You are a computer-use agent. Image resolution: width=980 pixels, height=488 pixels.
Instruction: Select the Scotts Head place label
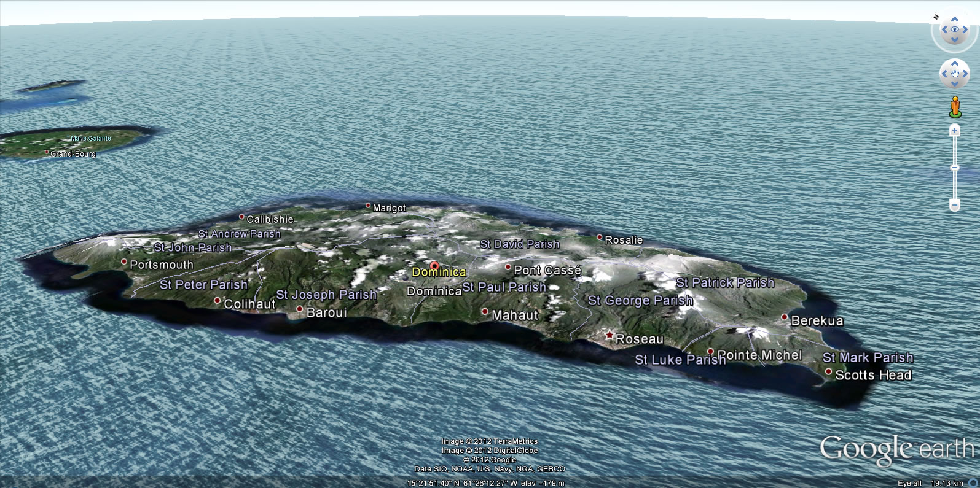point(873,375)
